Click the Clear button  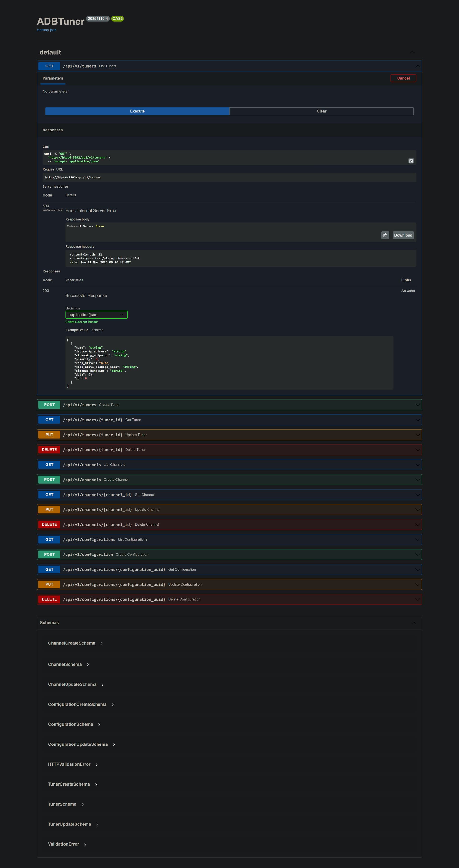[x=321, y=111]
